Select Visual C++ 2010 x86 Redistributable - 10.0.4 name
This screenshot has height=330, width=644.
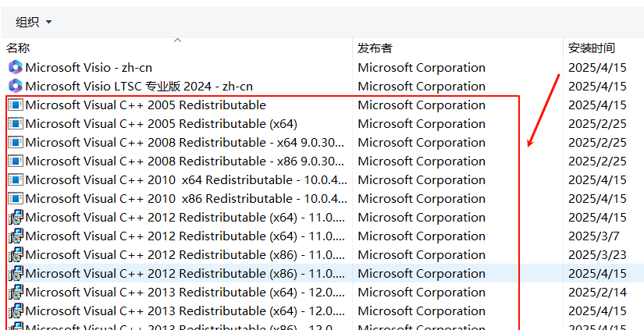pyautogui.click(x=186, y=199)
